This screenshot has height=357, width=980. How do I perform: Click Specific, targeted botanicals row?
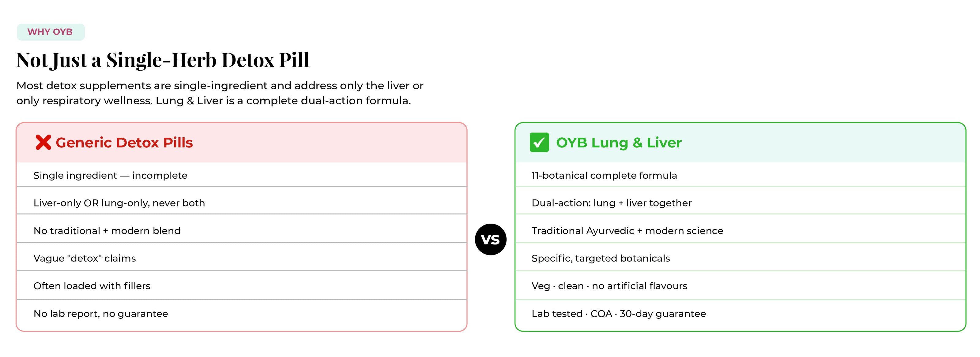(740, 258)
